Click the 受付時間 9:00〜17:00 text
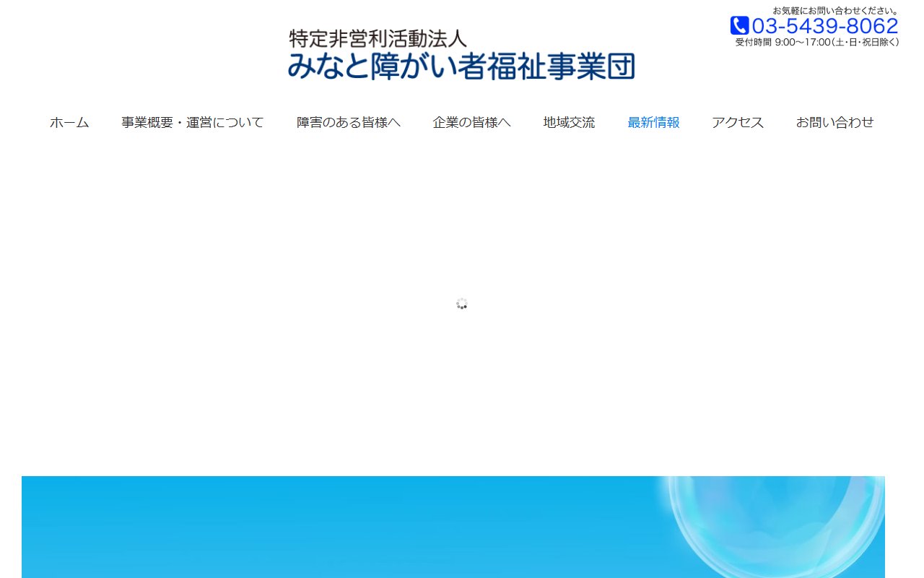Image resolution: width=924 pixels, height=578 pixels. (x=817, y=43)
